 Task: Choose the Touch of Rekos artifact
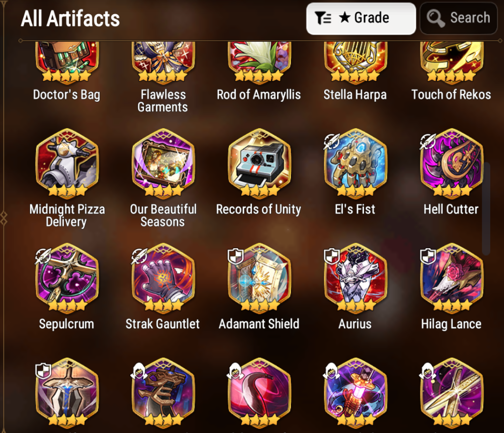tap(451, 60)
